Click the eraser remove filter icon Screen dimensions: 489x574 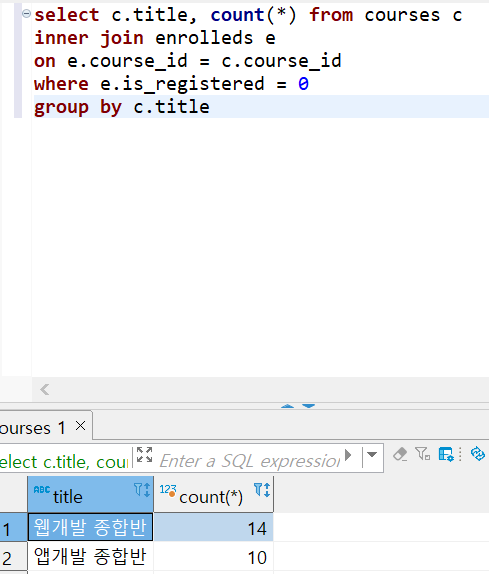(400, 455)
